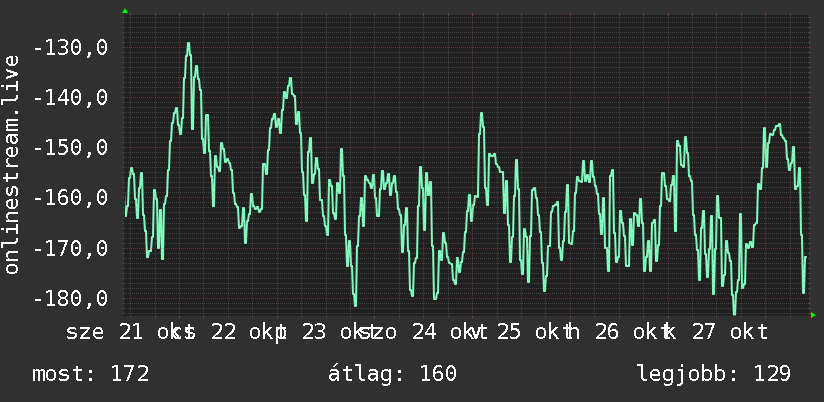Click the -170,0 axis label
Viewport: 824px width, 402px height.
(x=70, y=248)
